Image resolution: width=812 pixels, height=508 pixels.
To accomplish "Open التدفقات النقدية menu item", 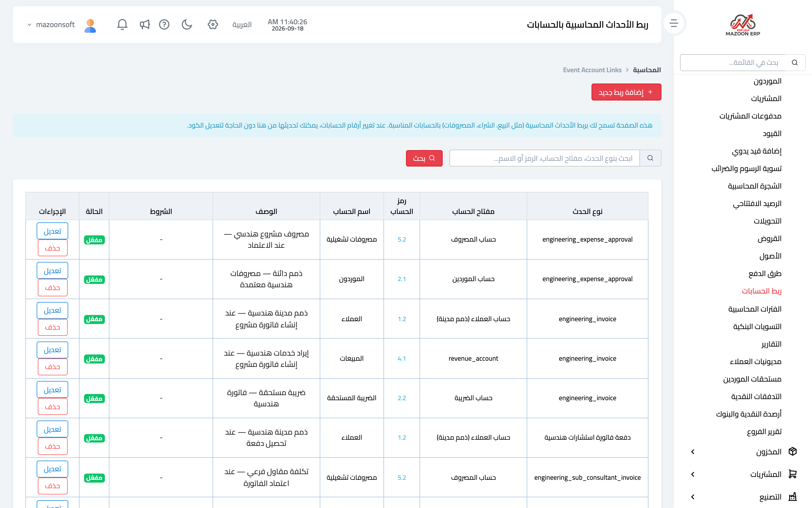I will (x=756, y=396).
